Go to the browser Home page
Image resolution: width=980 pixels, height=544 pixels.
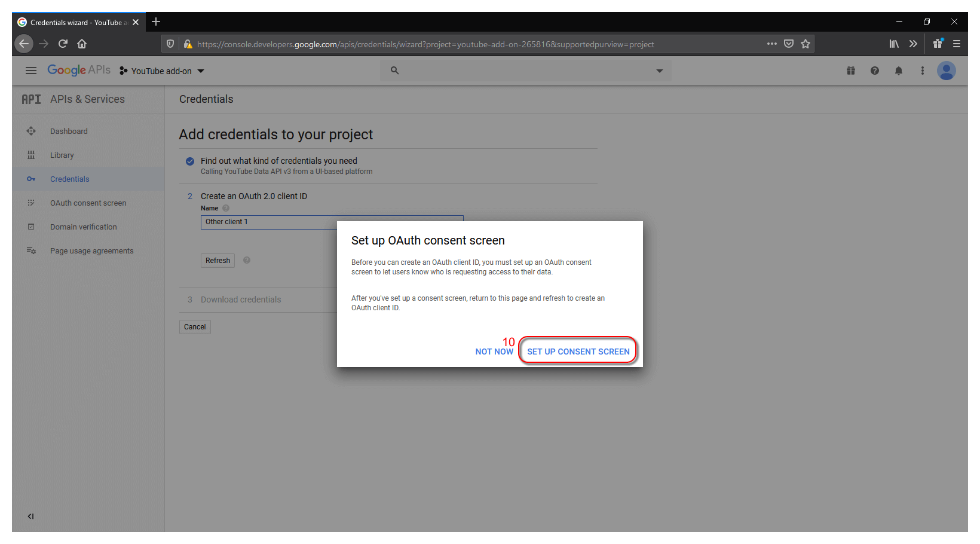(x=82, y=44)
